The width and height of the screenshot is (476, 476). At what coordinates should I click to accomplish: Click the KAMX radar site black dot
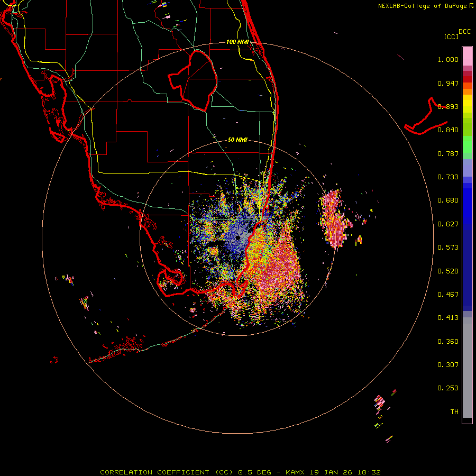pyautogui.click(x=237, y=237)
